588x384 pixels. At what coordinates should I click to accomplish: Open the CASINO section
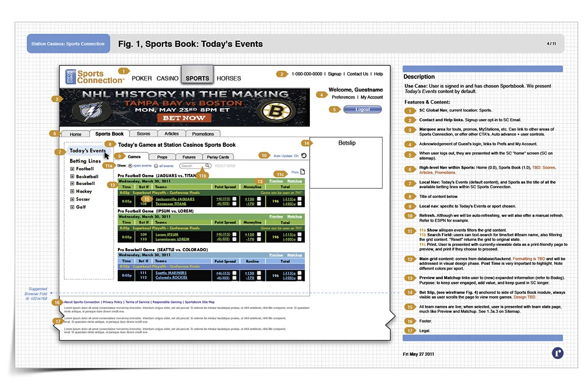click(x=167, y=78)
